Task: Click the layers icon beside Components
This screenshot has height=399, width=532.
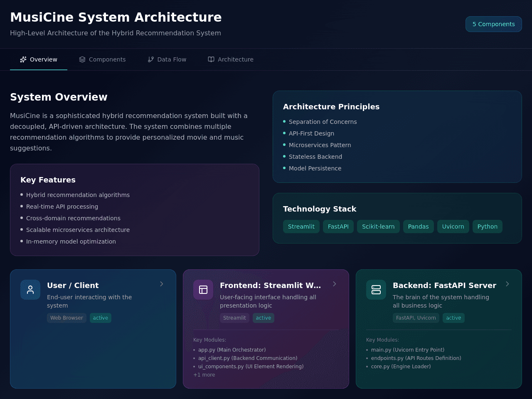Action: [82, 59]
